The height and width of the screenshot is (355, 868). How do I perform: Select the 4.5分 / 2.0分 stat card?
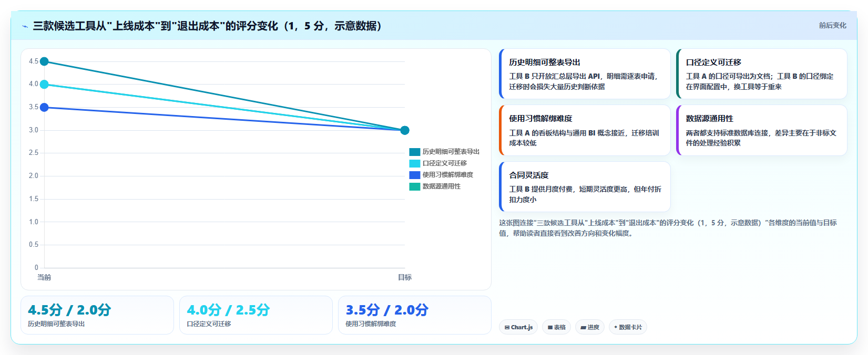pyautogui.click(x=97, y=315)
